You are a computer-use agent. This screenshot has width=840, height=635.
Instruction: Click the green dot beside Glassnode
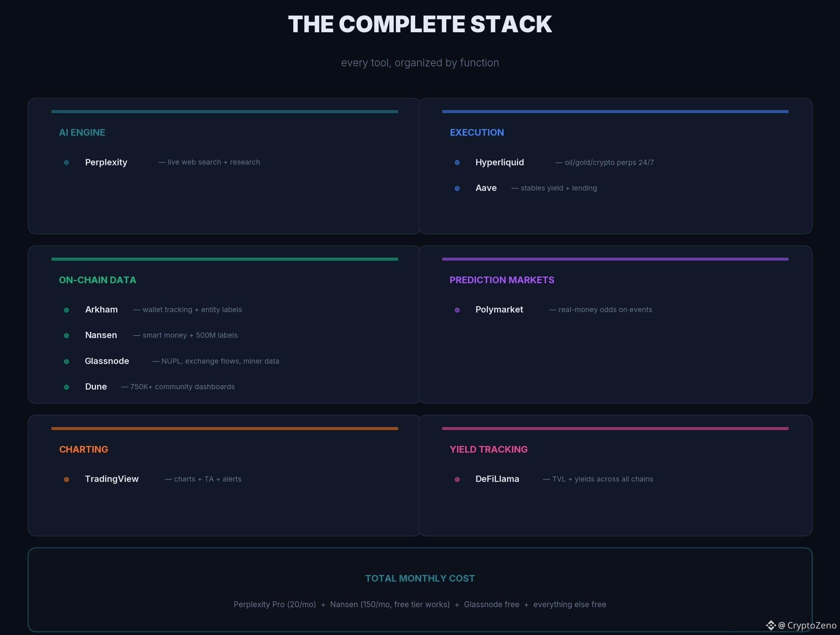pyautogui.click(x=66, y=361)
